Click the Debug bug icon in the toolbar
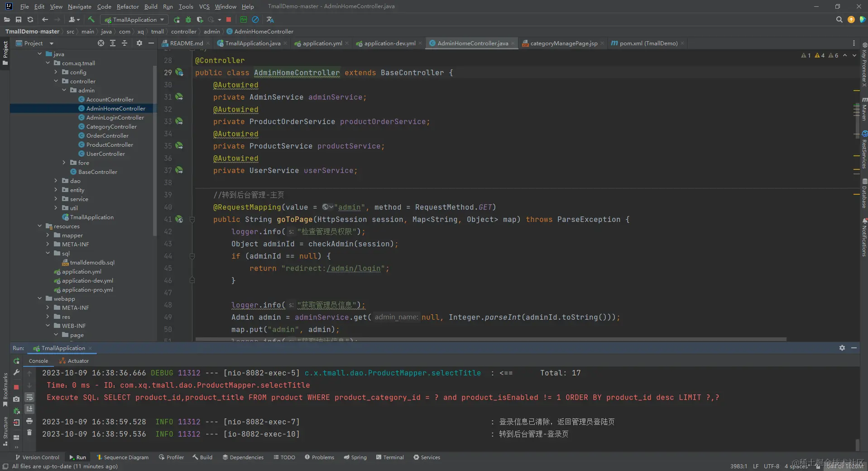Screen dimensions: 868x471 [x=188, y=19]
